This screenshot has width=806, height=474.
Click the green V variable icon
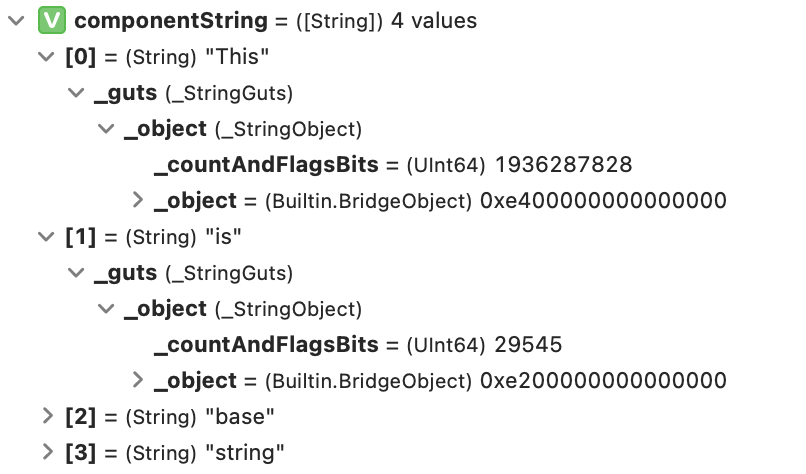52,21
